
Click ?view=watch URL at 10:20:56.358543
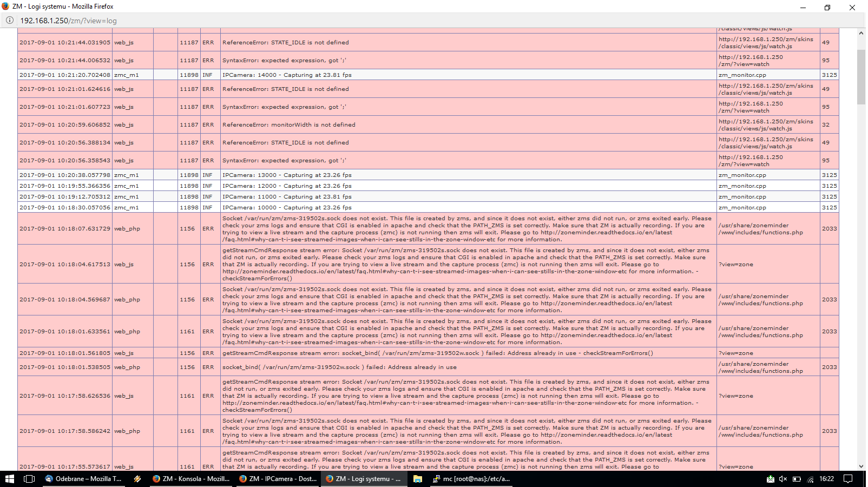tap(751, 161)
